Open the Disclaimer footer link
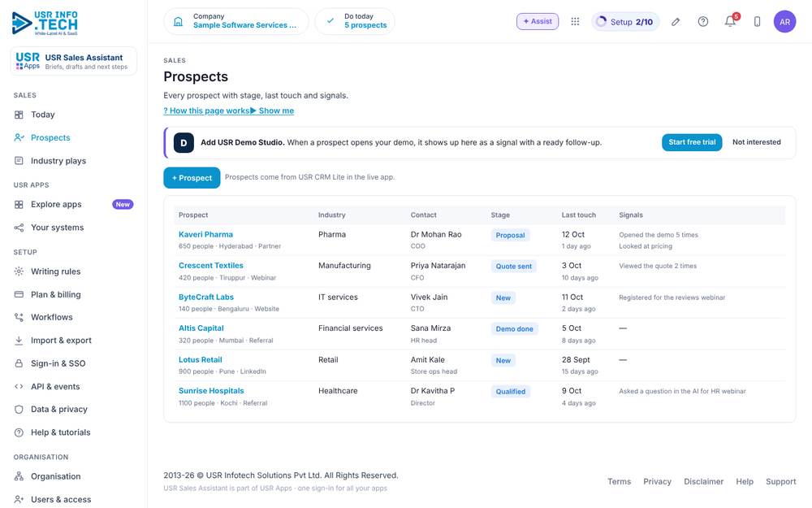This screenshot has height=508, width=812. click(x=703, y=481)
